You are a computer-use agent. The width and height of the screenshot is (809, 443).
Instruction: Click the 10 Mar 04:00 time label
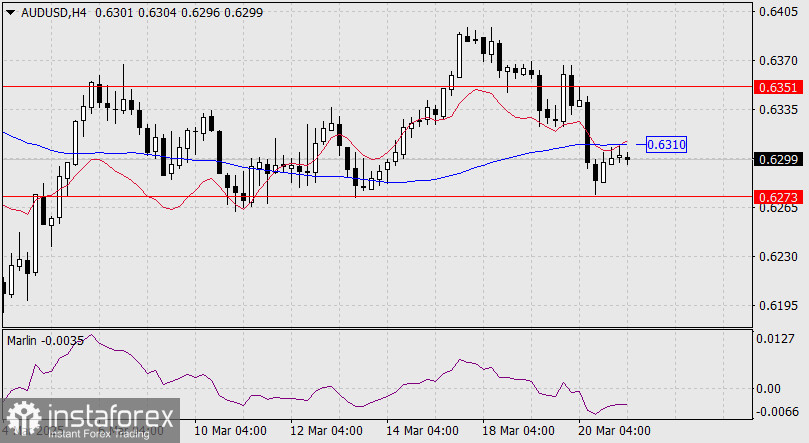point(230,431)
